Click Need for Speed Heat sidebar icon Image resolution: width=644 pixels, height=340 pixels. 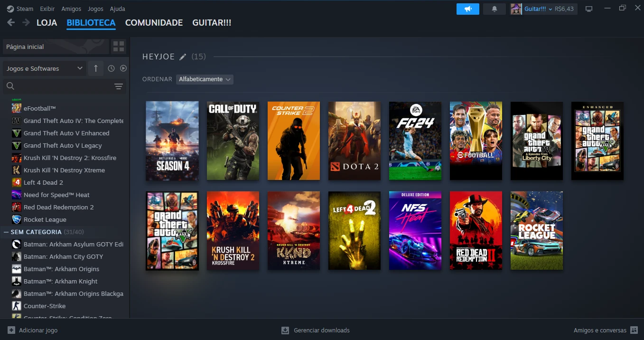click(x=17, y=195)
